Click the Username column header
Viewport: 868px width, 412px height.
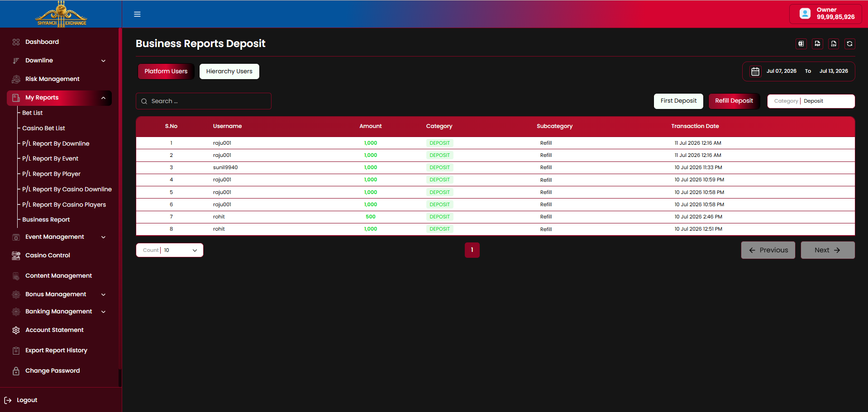[227, 126]
